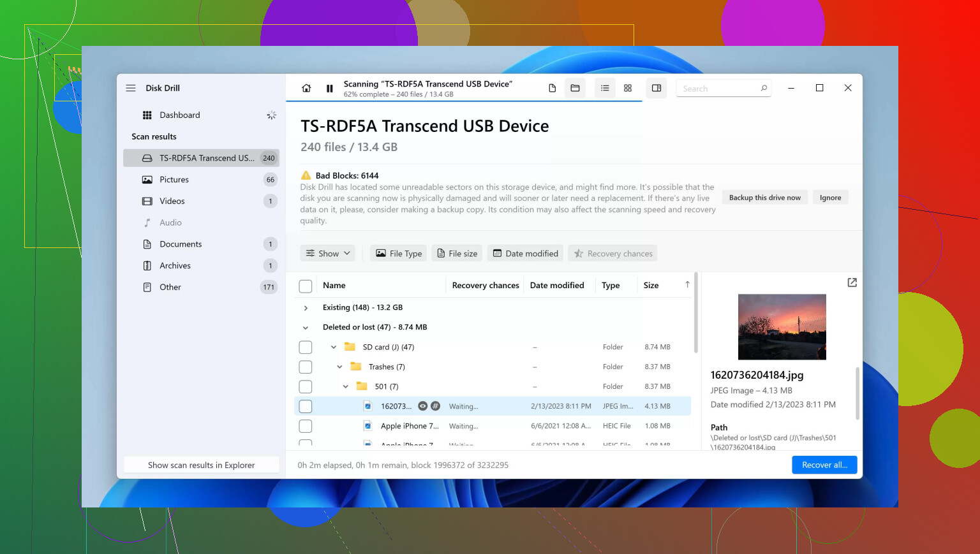Expand the Existing (148) group
980x554 pixels.
pos(306,308)
